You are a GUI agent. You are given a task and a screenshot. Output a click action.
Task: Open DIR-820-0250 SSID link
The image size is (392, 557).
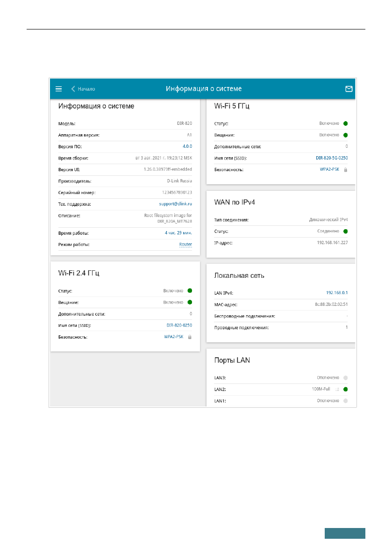tap(179, 325)
